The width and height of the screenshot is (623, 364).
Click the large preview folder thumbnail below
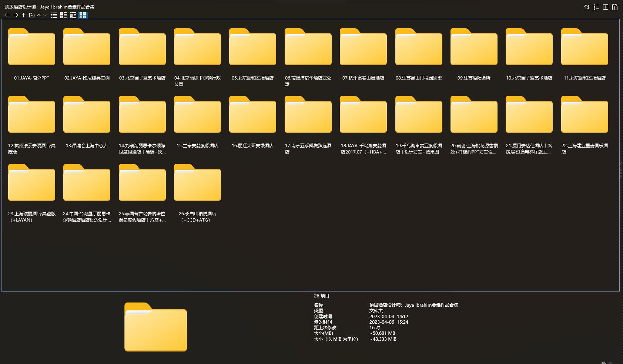coord(155,327)
